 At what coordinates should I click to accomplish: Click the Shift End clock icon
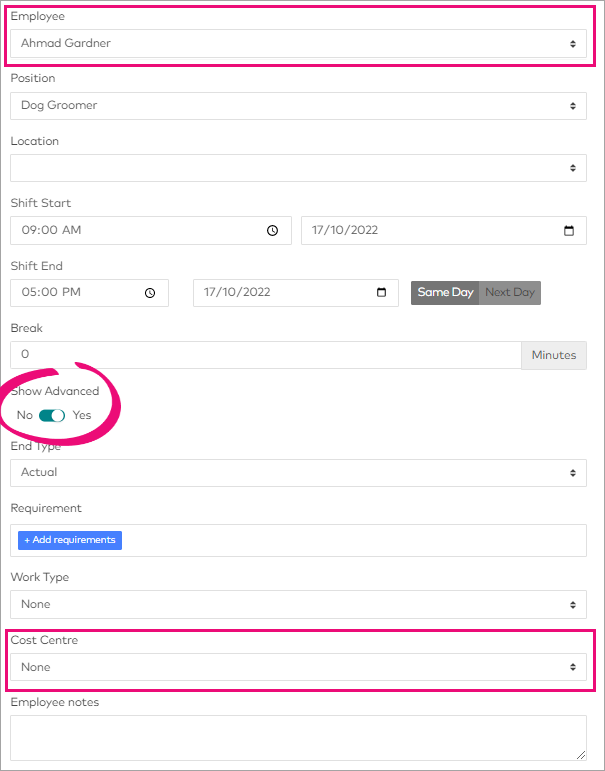point(150,293)
